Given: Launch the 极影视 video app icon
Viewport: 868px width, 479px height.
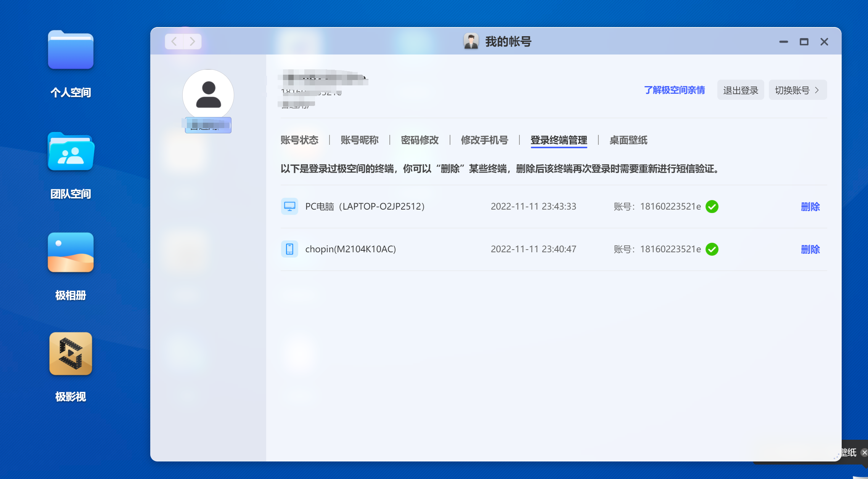Looking at the screenshot, I should click(x=71, y=354).
